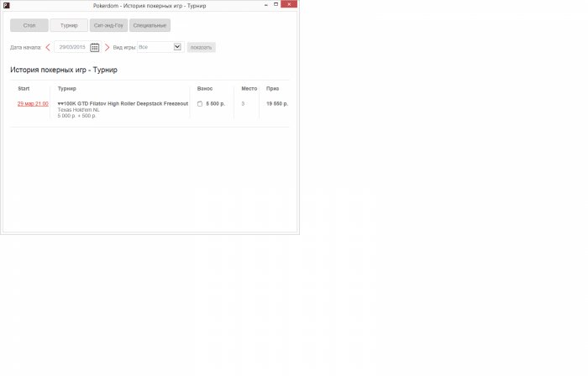This screenshot has width=588, height=376.
Task: Switch to the Специальные tab
Action: pos(150,25)
